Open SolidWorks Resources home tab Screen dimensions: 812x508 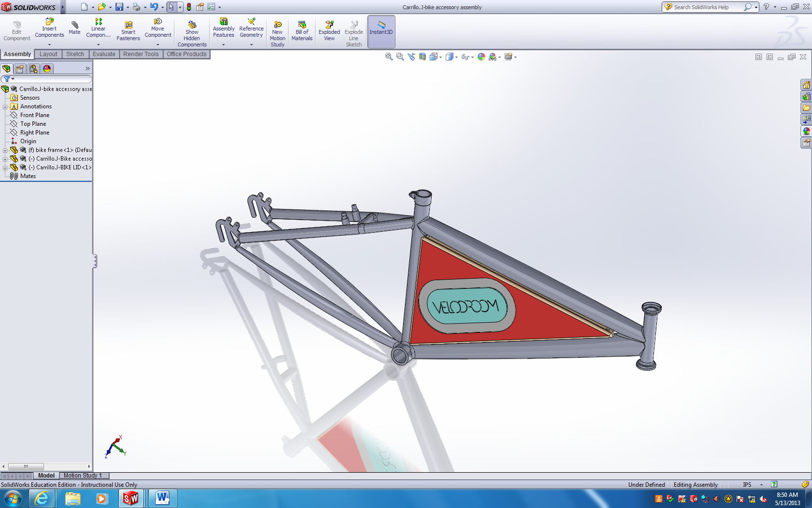806,85
